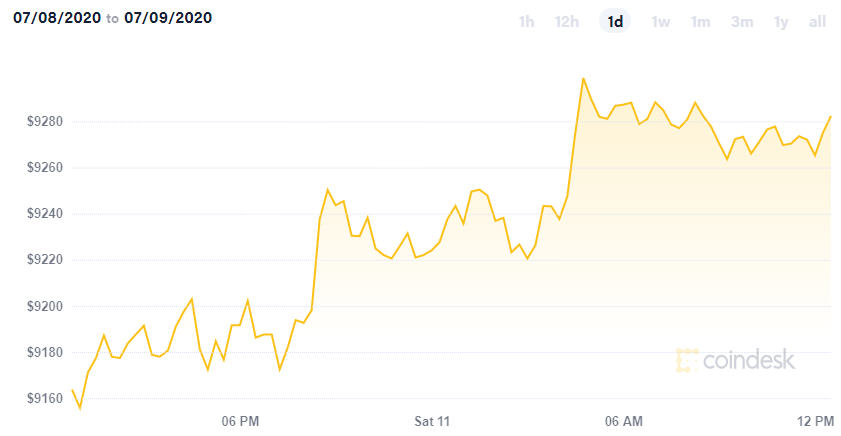Viewport: 841px width, 436px height.
Task: Select the 12h time range
Action: click(566, 21)
